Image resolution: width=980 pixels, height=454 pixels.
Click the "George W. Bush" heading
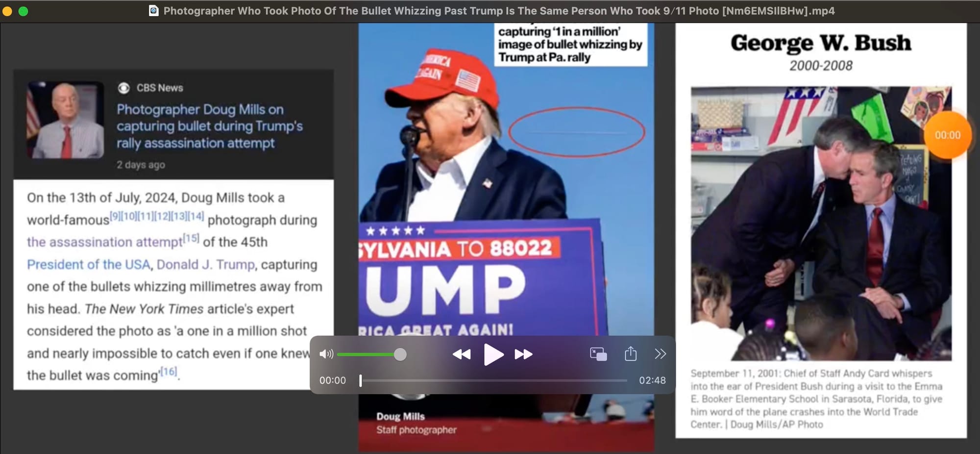pos(821,43)
